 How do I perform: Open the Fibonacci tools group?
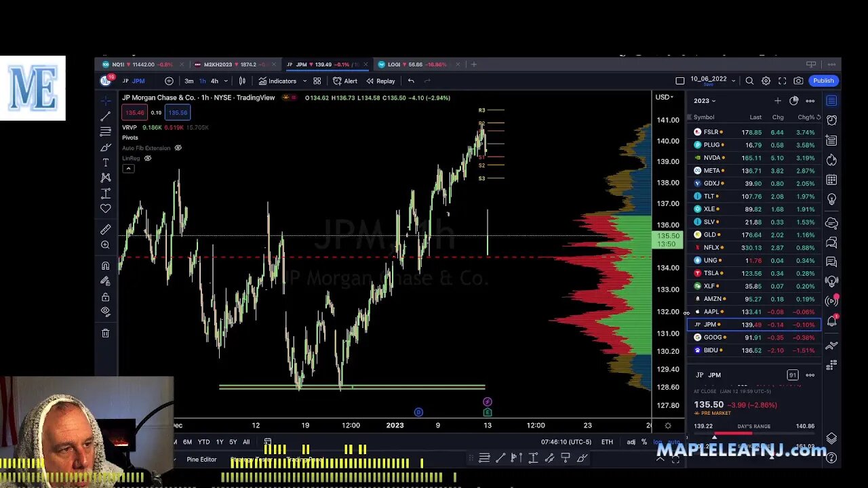click(106, 131)
